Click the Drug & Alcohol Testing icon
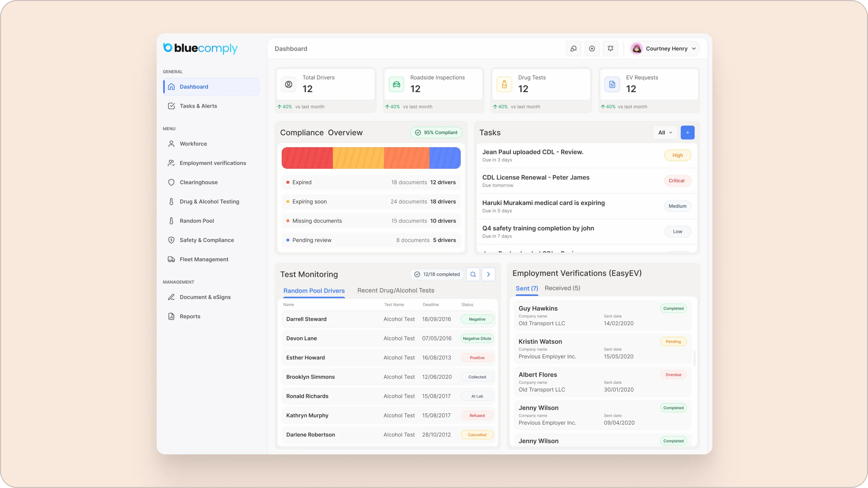Screen dimensions: 868x488 pyautogui.click(x=171, y=201)
